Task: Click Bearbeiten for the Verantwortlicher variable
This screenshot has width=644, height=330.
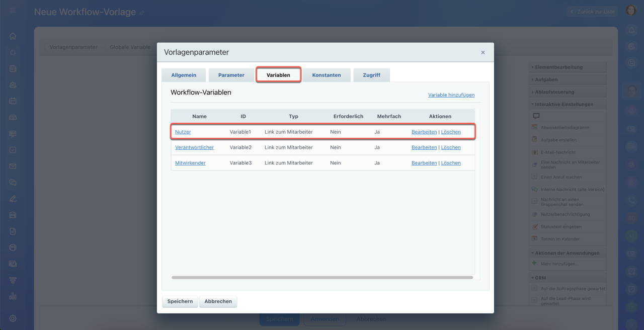Action: 424,147
